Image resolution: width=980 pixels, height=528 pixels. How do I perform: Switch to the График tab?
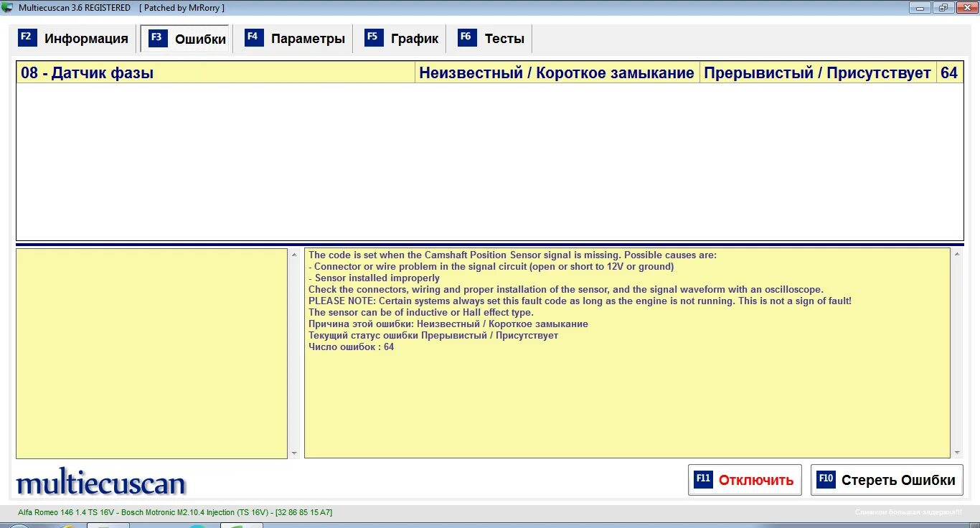click(402, 39)
